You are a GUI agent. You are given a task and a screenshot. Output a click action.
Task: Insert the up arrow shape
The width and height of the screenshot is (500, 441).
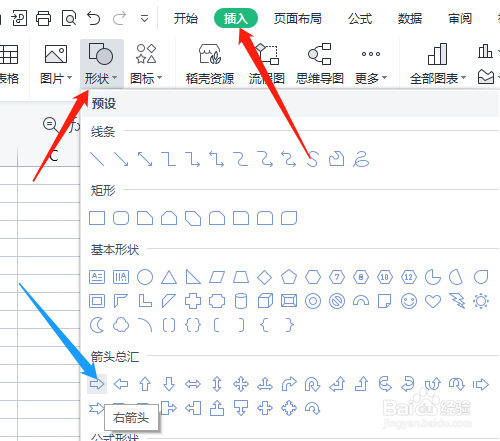pyautogui.click(x=145, y=384)
